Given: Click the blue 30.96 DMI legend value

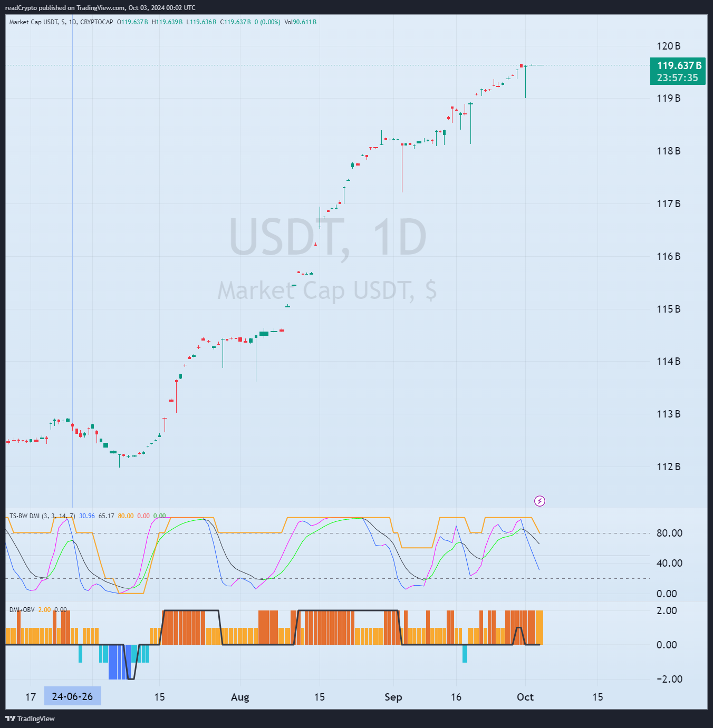Looking at the screenshot, I should [87, 516].
